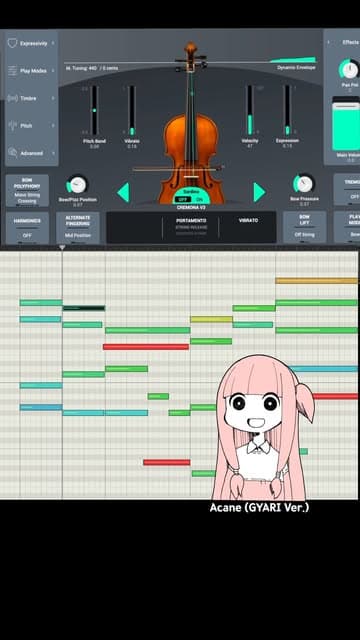Select the longest red note in piano roll
Viewport: 360px width, 640px height.
tap(146, 347)
